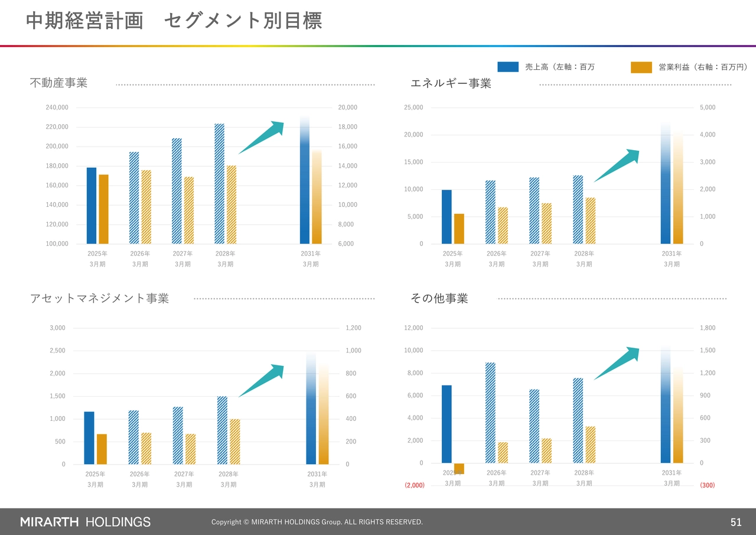Click the 2025年3月期 orange profit bar in 不動産事業
Viewport: 756px width, 535px height.
point(103,209)
